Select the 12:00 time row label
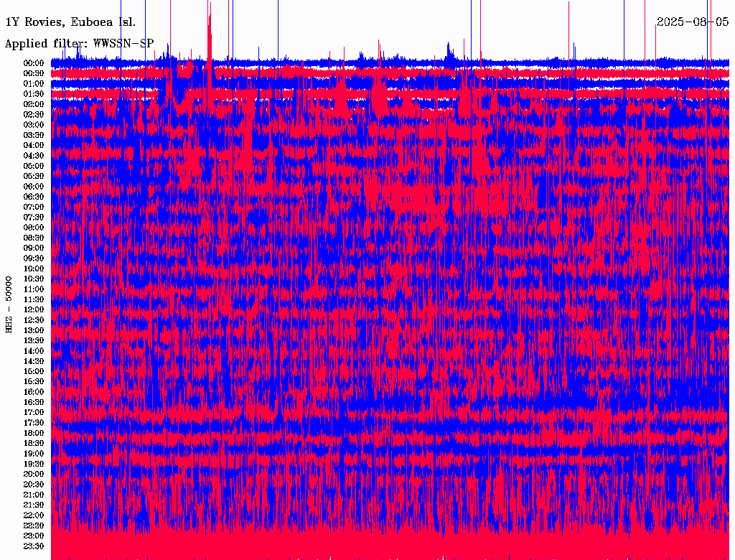The image size is (735, 560). coord(33,309)
